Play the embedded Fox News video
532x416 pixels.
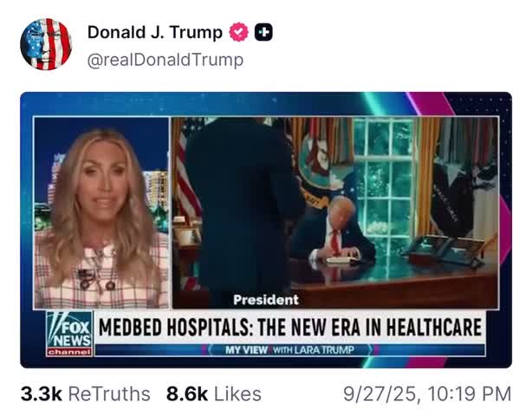point(266,230)
